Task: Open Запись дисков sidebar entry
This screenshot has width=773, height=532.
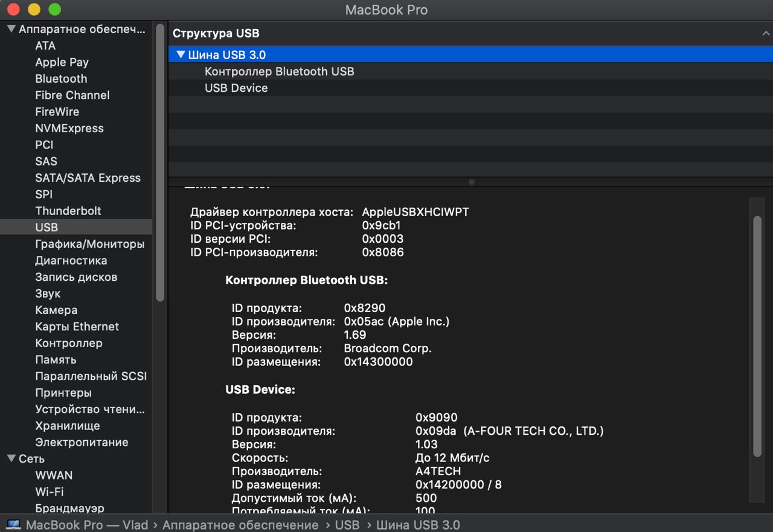Action: [76, 277]
